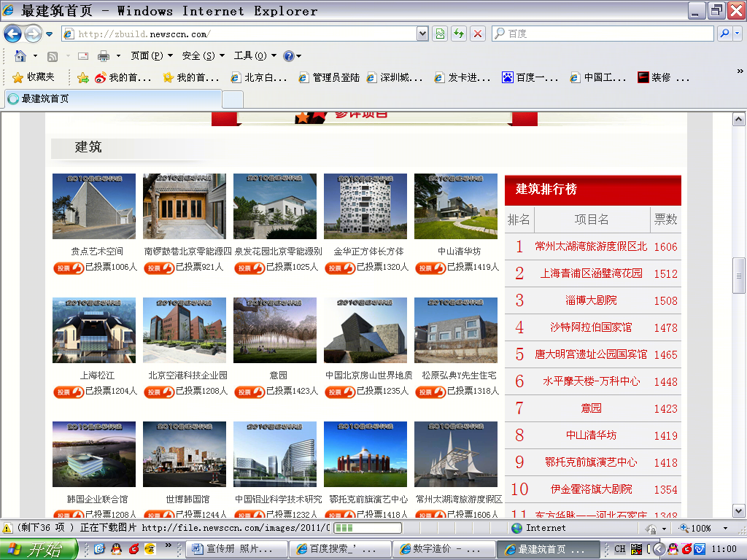Click the browser Back arrow button
Image resolution: width=747 pixels, height=560 pixels.
click(x=13, y=34)
